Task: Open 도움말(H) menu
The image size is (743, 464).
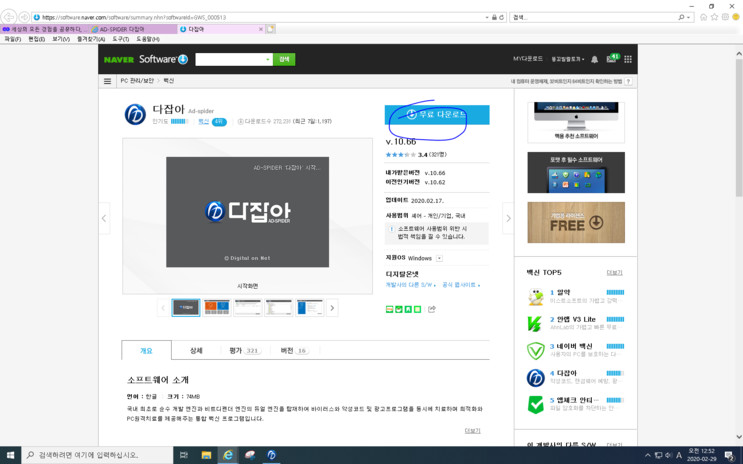Action: (148, 39)
